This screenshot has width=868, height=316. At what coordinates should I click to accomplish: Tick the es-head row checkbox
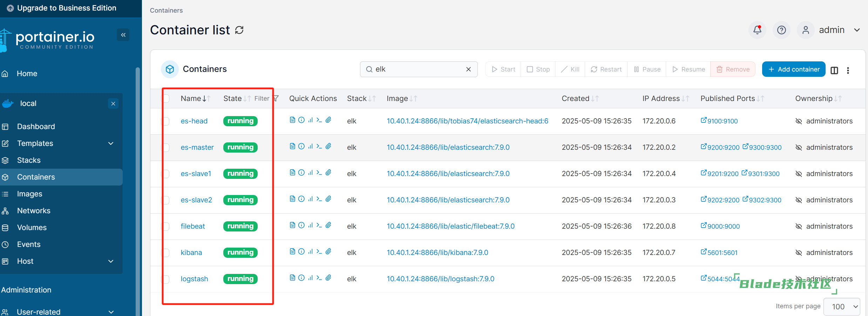165,121
